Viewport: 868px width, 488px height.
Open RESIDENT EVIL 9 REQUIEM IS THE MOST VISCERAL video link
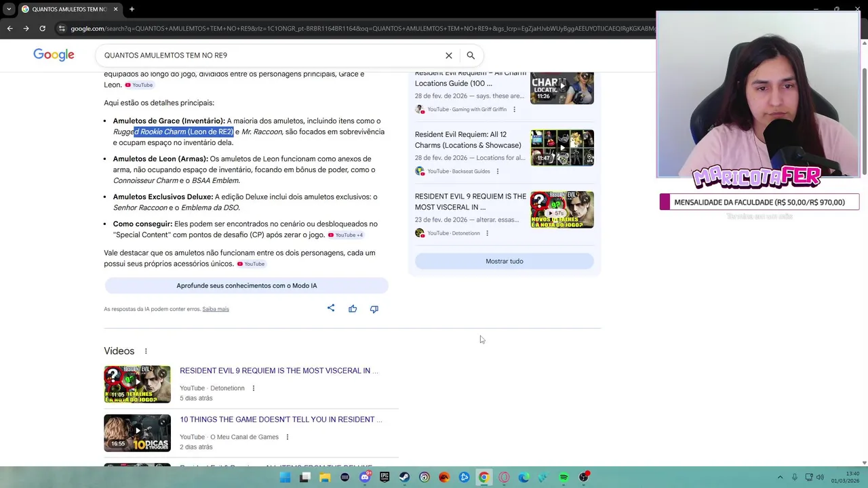coord(279,371)
